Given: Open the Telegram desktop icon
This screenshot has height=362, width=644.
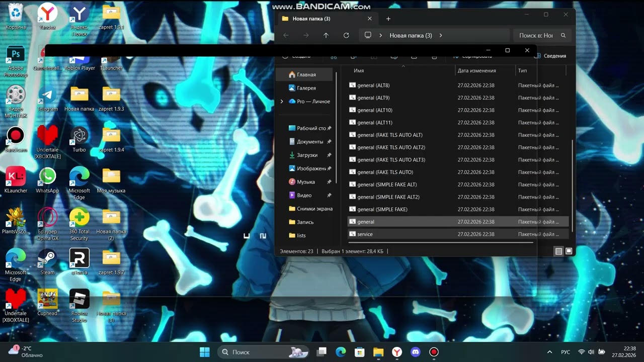Looking at the screenshot, I should [x=47, y=98].
